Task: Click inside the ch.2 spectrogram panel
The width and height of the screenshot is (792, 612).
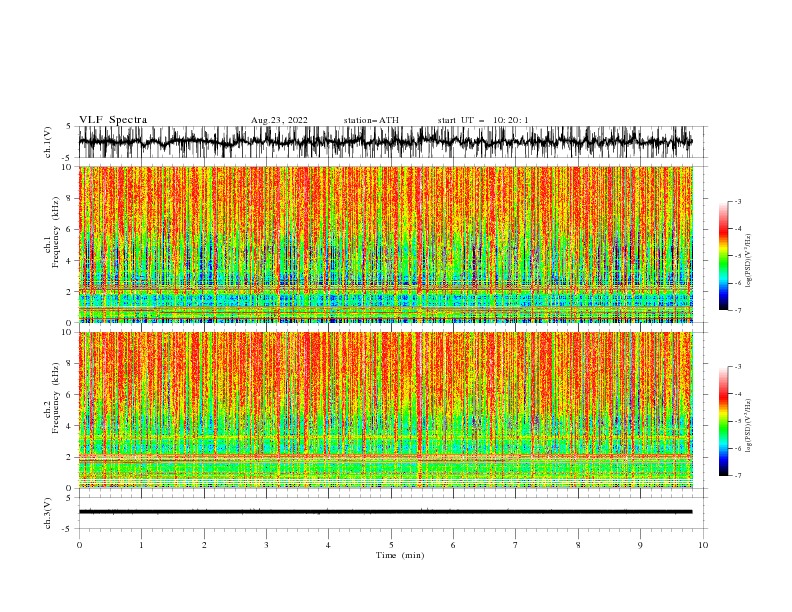Action: click(385, 410)
